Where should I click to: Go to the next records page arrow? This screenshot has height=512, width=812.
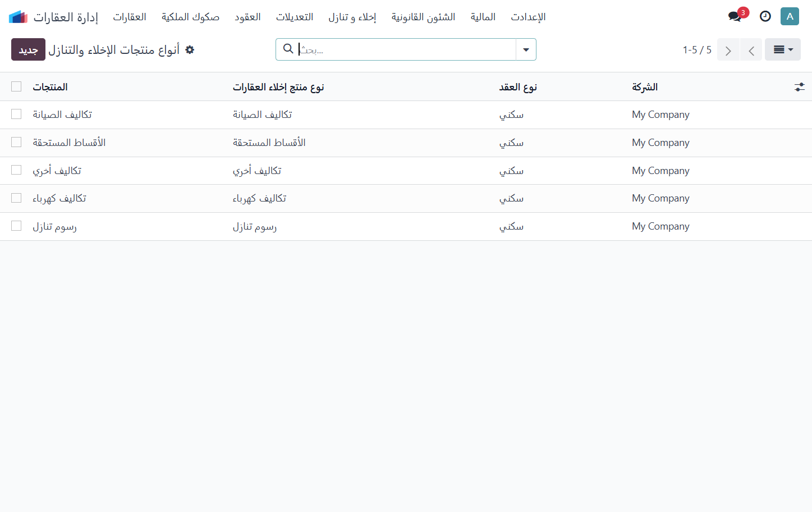(x=728, y=50)
